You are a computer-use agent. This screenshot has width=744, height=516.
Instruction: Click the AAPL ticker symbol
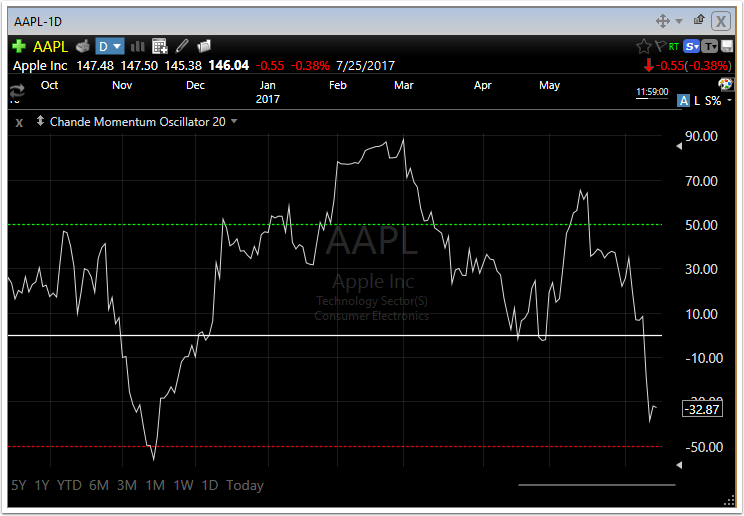coord(50,47)
